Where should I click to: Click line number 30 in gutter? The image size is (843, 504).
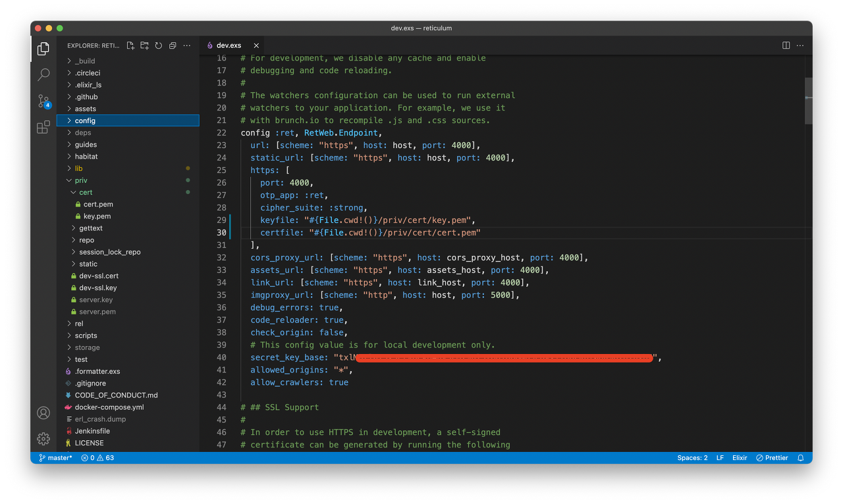pyautogui.click(x=221, y=232)
